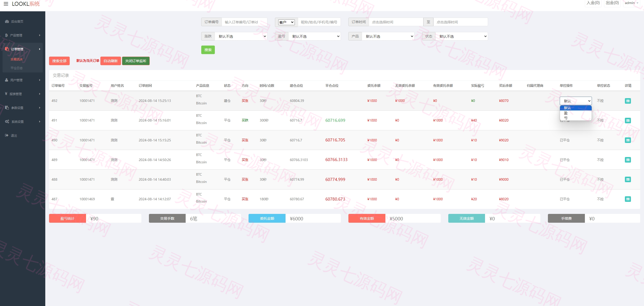This screenshot has height=306, width=644.
Task: Select 盈 in the control dropdown list
Action: click(x=576, y=113)
